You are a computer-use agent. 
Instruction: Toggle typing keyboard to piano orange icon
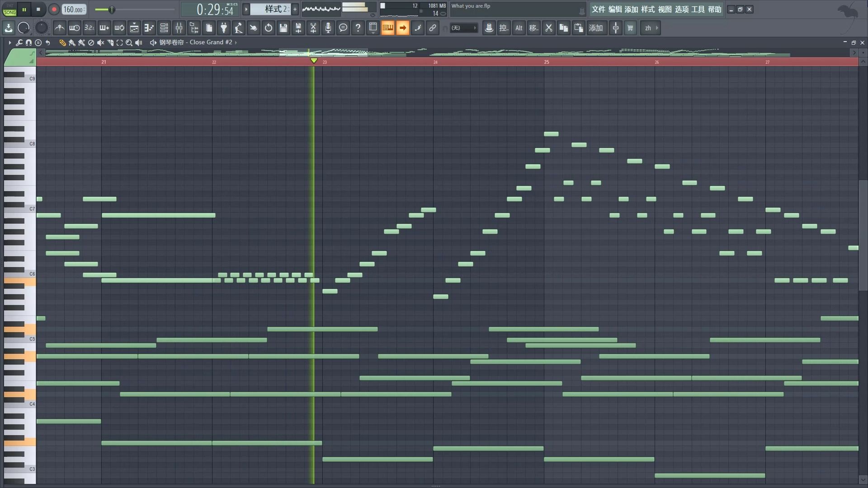pos(388,28)
